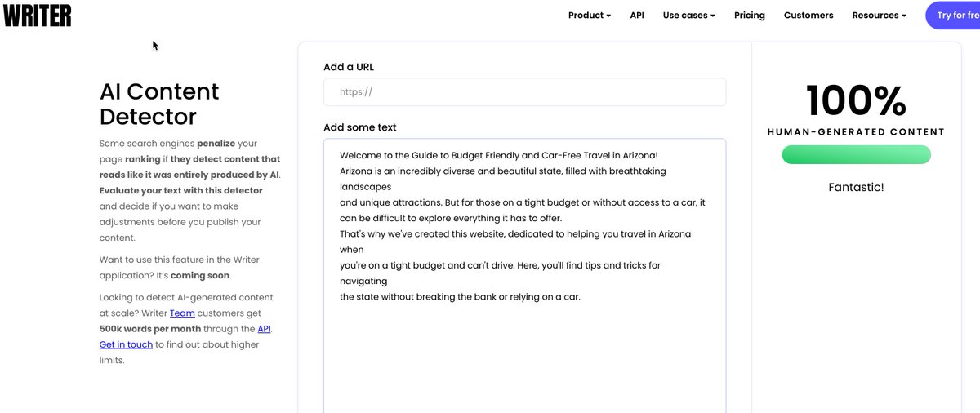The width and height of the screenshot is (980, 413).
Task: Go to the Pricing page
Action: (750, 15)
